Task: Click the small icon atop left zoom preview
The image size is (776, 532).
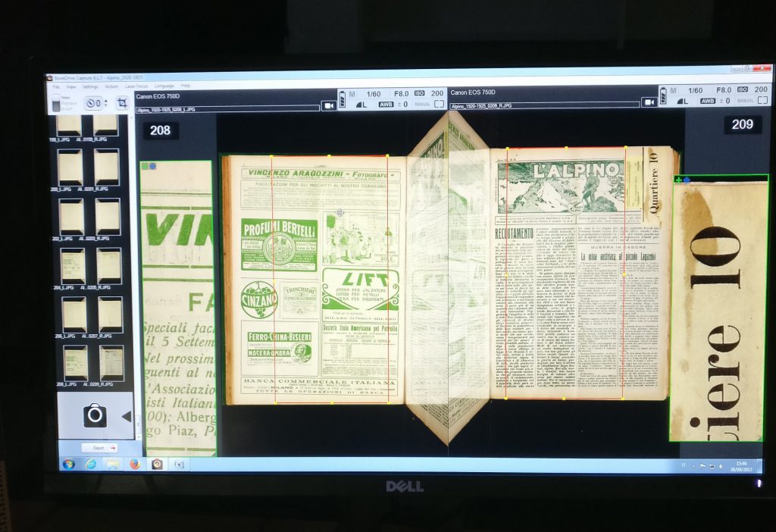Action: pyautogui.click(x=149, y=166)
